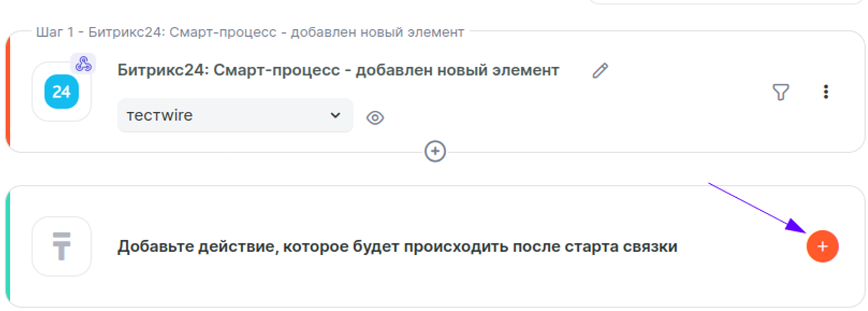Open the three-dot step options menu
Viewport: 868px width, 311px height.
[826, 92]
